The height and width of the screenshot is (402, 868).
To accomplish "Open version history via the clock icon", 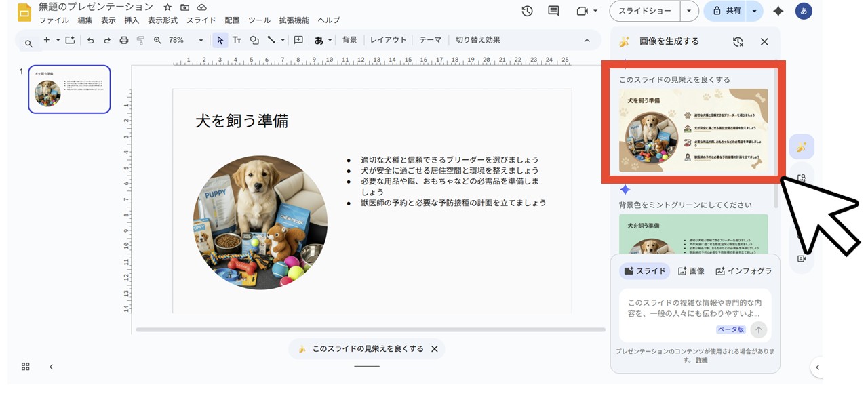I will 527,11.
